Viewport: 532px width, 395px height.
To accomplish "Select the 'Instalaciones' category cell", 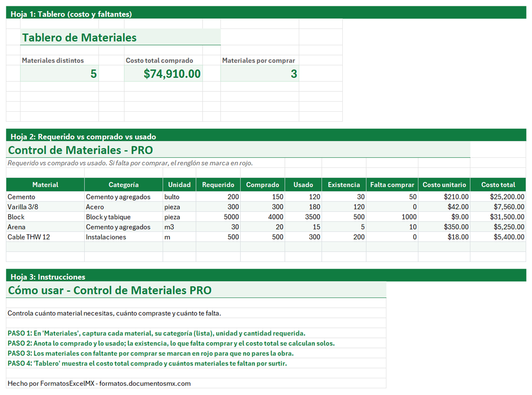I will (124, 237).
